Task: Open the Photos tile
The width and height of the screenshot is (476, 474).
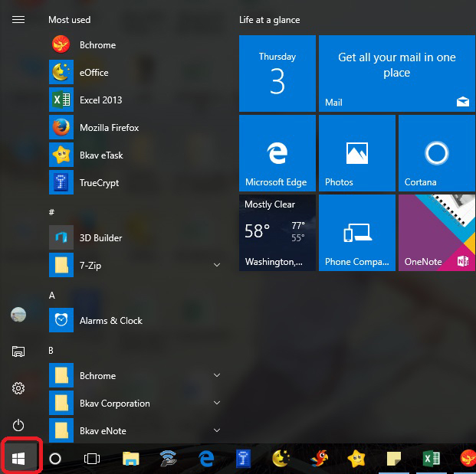Action: [x=357, y=153]
